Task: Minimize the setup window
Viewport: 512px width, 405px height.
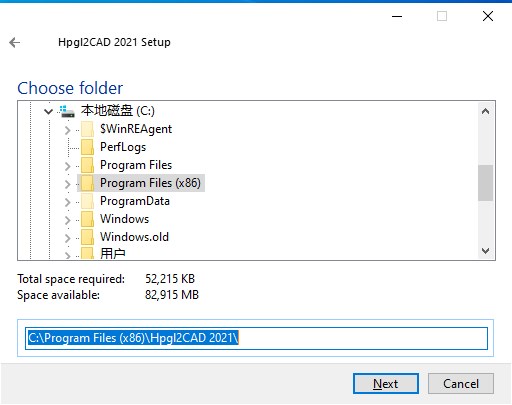Action: [x=397, y=16]
